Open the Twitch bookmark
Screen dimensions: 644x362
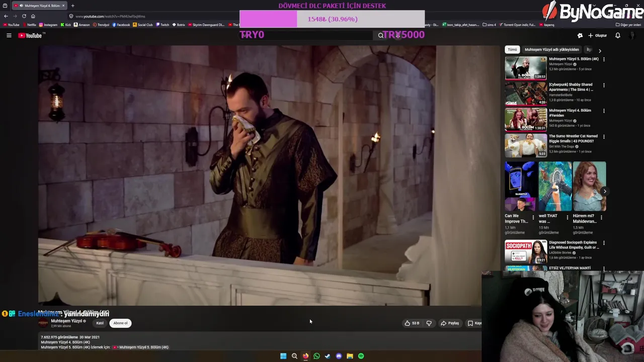[163, 25]
